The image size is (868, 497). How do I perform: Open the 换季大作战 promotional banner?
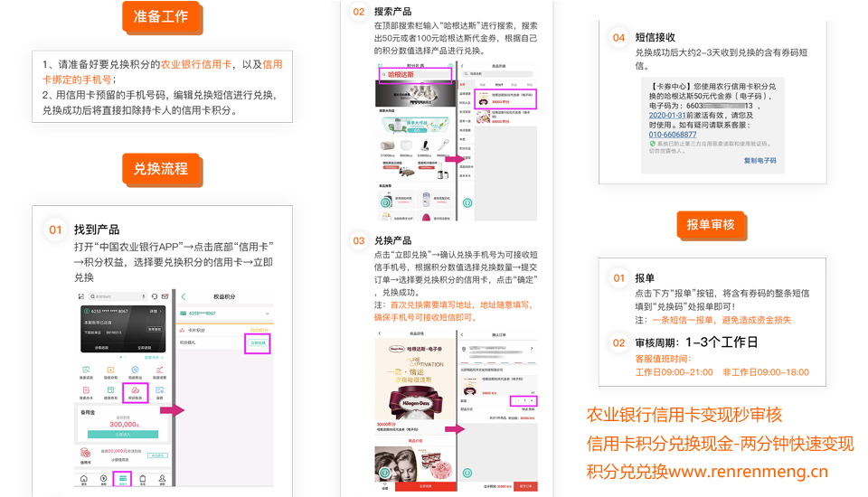click(416, 125)
